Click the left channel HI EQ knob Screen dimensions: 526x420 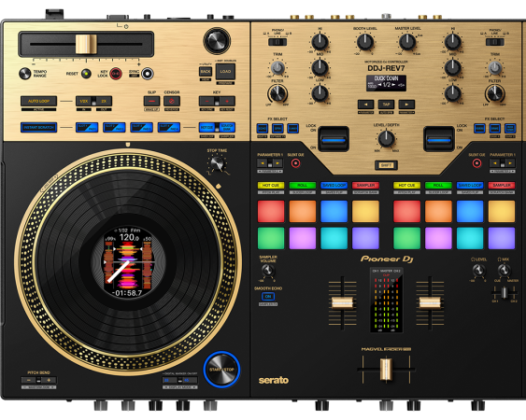320,42
